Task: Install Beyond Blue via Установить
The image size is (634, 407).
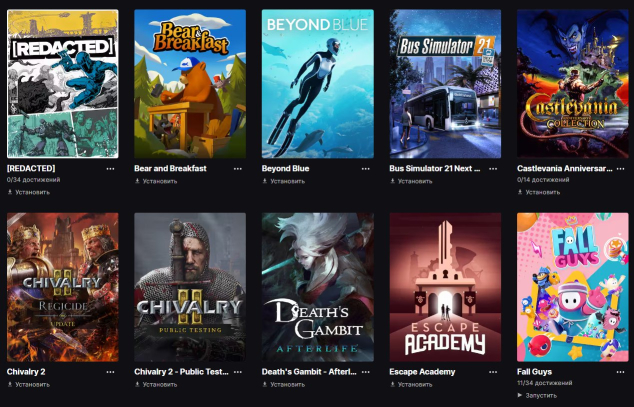Action: 283,181
